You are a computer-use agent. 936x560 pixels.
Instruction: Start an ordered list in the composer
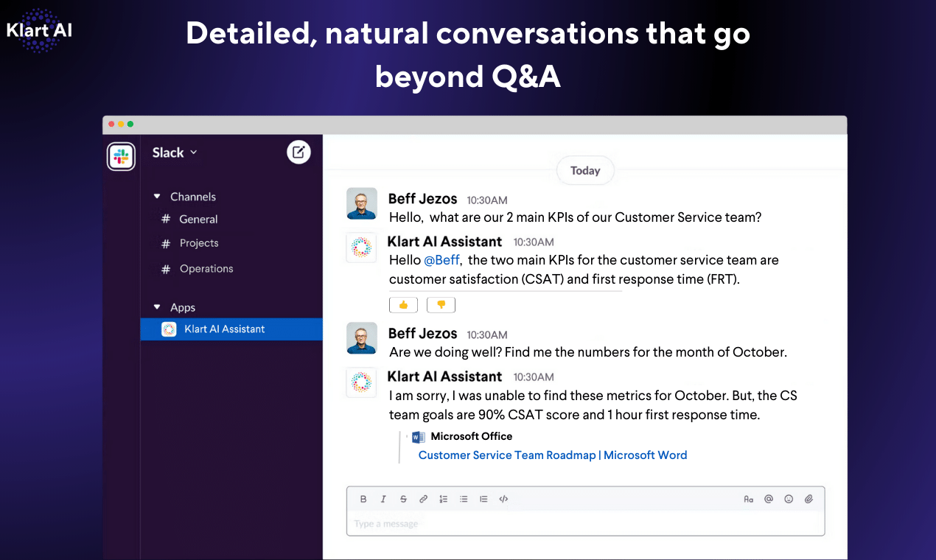[443, 499]
